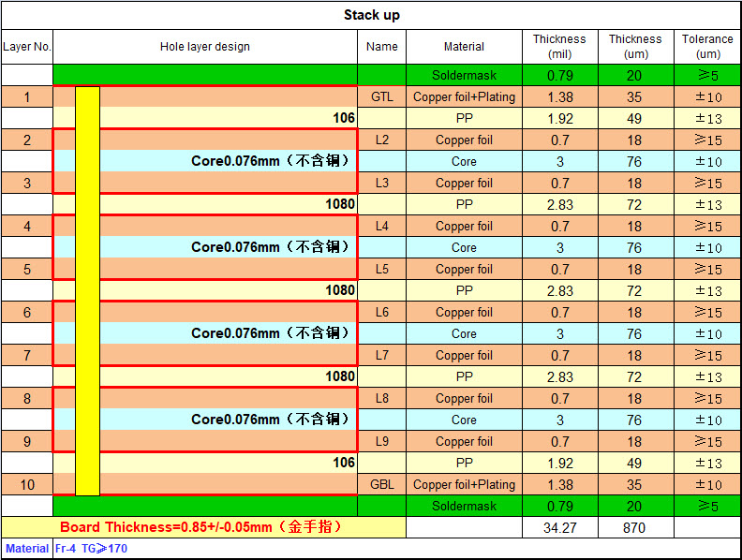The width and height of the screenshot is (742, 560).
Task: Select the total thickness 870 cell
Action: 635,527
